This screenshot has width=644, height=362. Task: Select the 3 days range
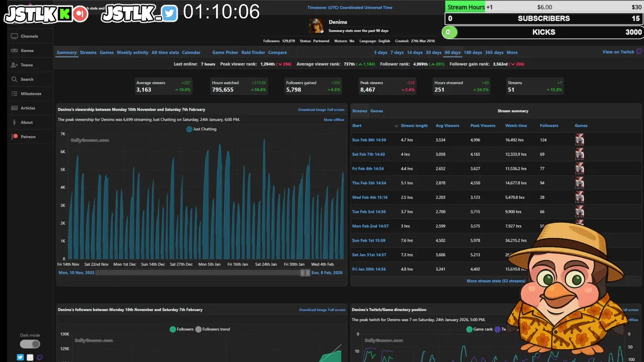380,52
